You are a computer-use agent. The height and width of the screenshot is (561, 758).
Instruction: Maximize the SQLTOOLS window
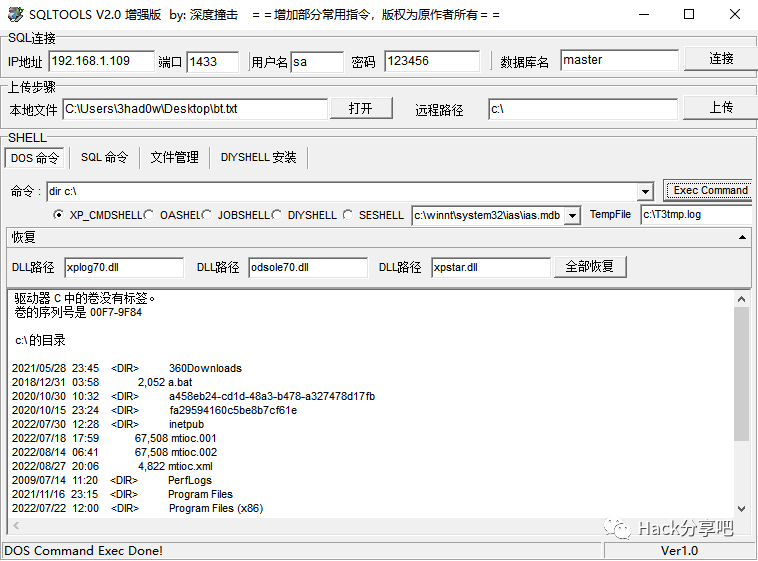point(689,15)
